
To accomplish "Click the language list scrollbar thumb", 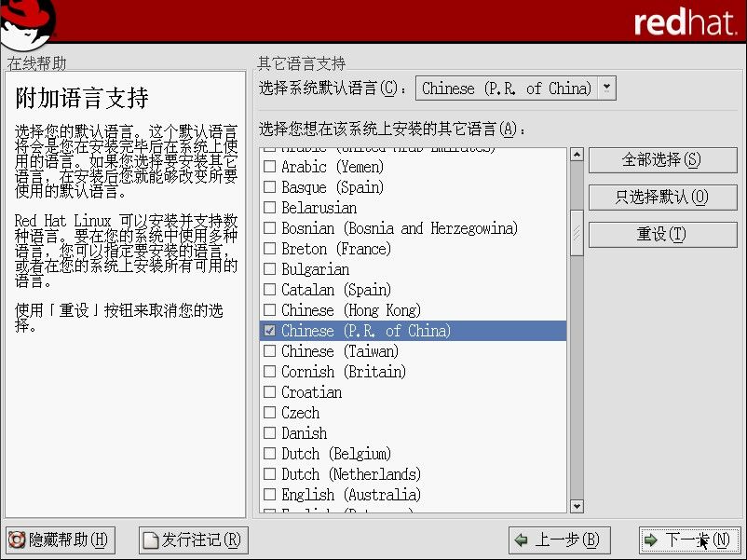I will (577, 233).
